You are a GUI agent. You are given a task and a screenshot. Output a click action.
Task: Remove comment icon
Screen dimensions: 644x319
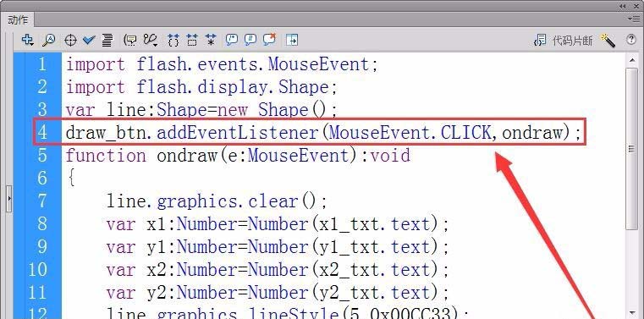point(269,40)
